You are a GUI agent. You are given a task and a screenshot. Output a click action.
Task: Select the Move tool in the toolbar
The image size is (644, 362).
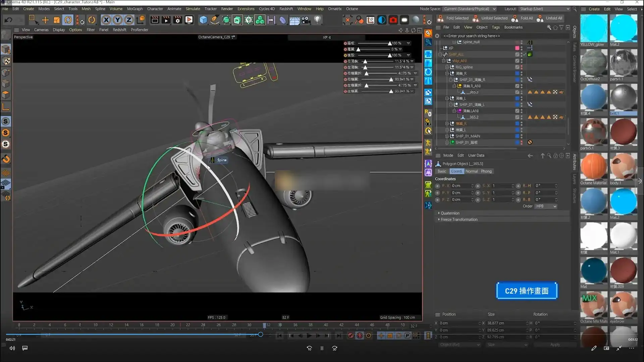(x=45, y=20)
